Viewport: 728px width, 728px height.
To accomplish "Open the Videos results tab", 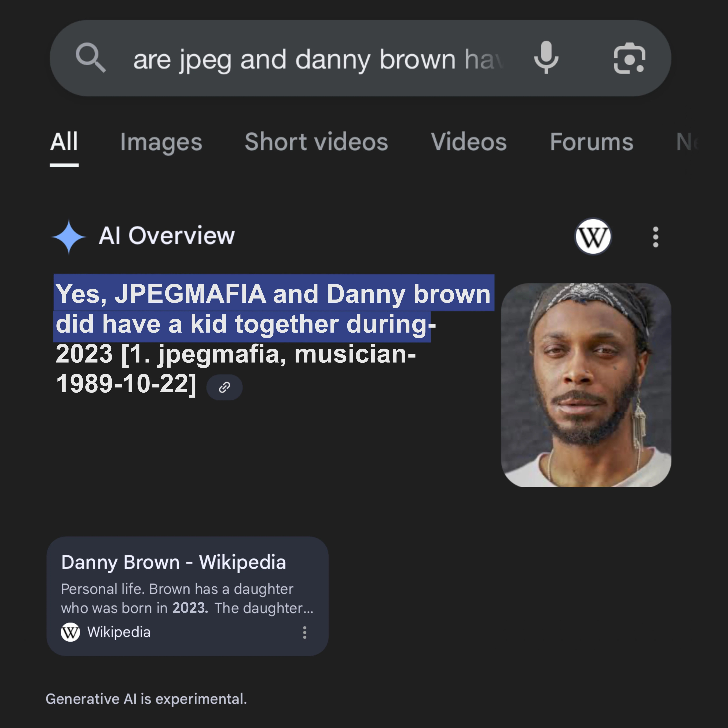I will (469, 142).
